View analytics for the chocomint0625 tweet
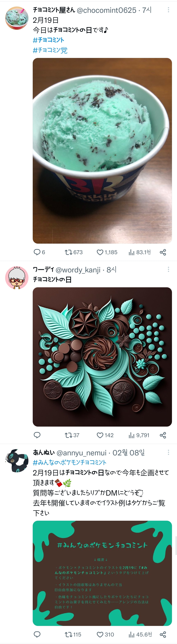The width and height of the screenshot is (177, 644). (x=131, y=252)
